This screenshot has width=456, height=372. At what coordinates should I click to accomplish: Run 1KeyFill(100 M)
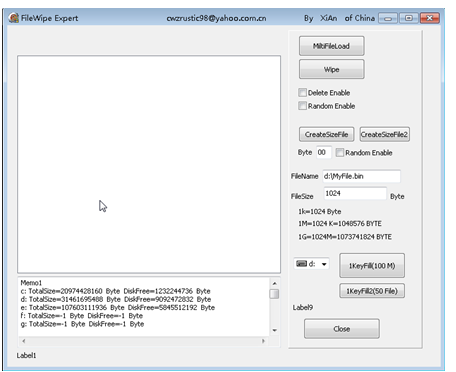click(x=372, y=266)
